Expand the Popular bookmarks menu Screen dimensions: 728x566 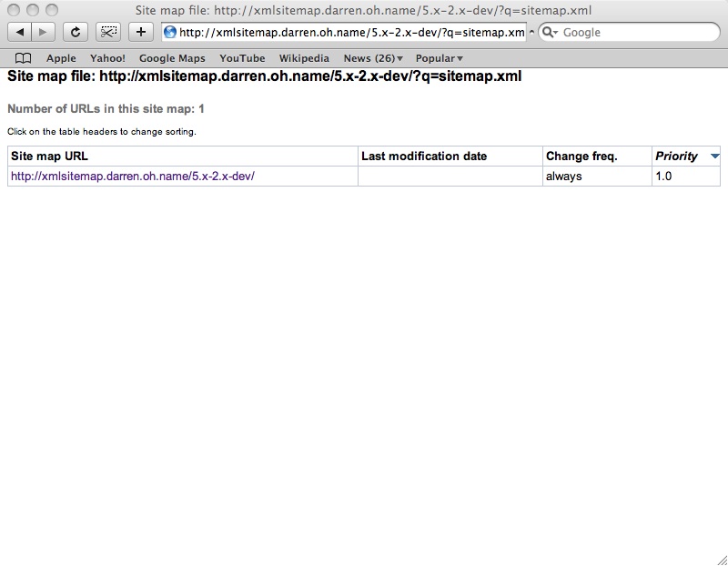click(x=440, y=58)
